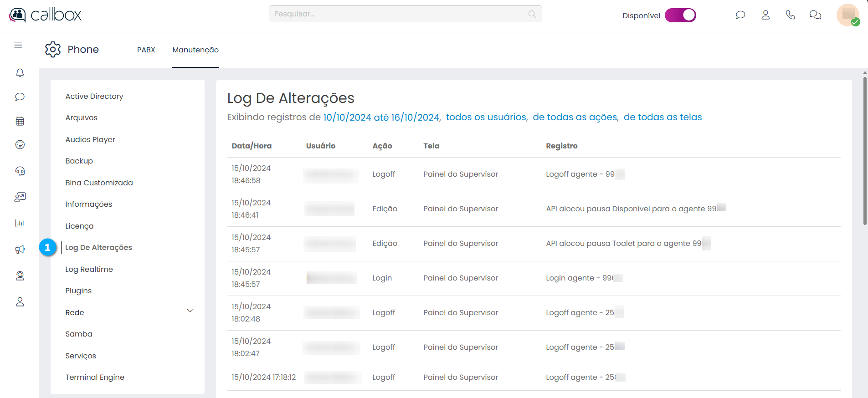Select the Manutenção tab
868x398 pixels.
tap(195, 50)
